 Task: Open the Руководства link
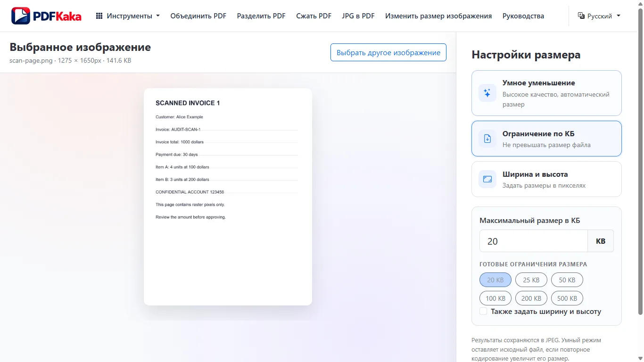coord(523,16)
